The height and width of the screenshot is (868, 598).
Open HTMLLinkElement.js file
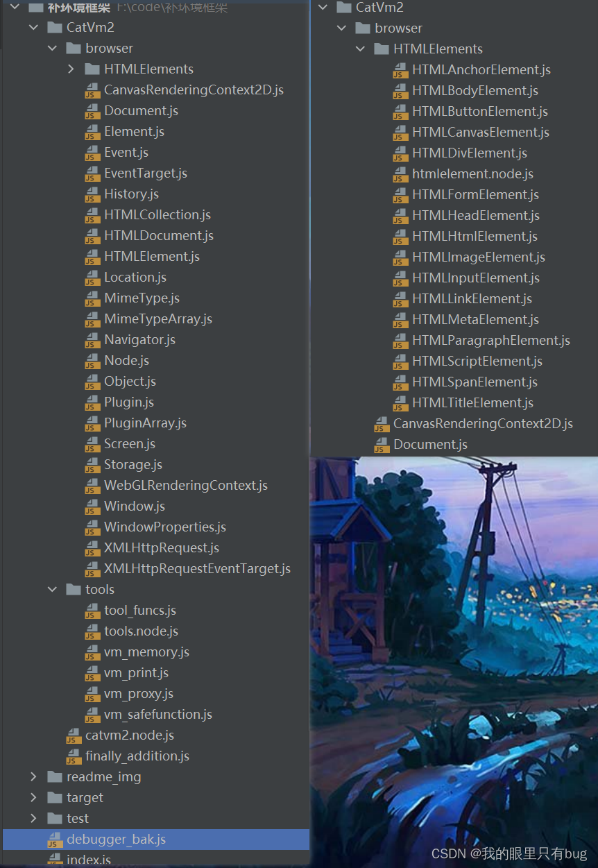472,299
